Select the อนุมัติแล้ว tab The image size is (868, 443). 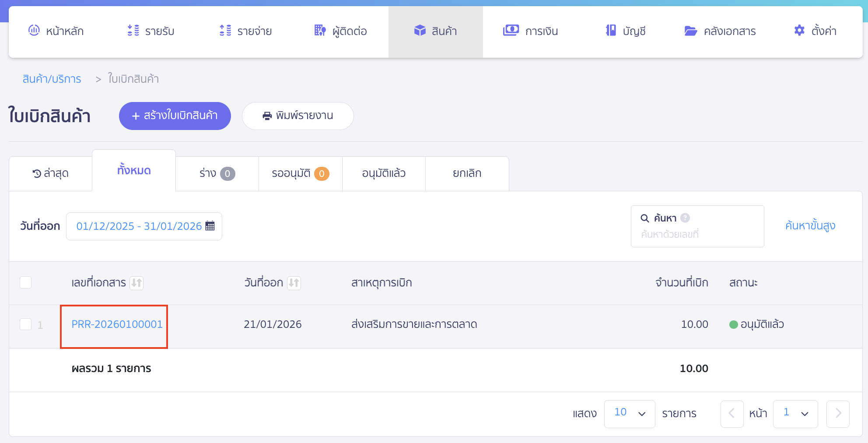coord(383,173)
